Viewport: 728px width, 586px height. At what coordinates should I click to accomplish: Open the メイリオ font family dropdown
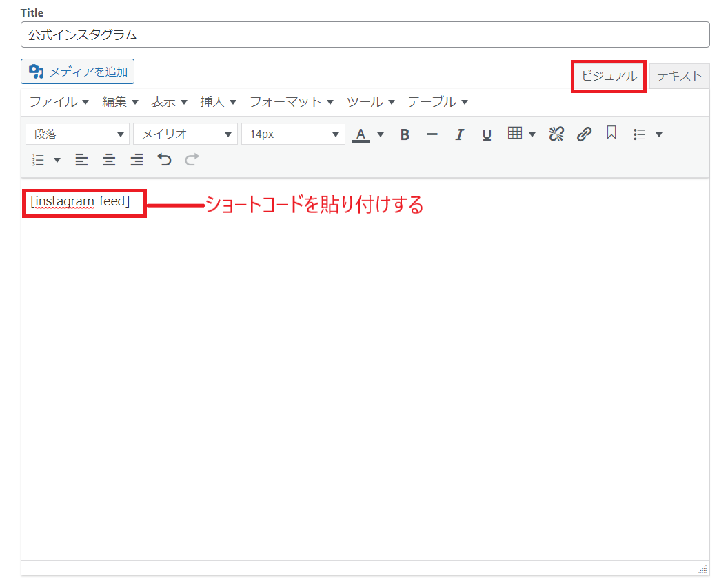(185, 134)
